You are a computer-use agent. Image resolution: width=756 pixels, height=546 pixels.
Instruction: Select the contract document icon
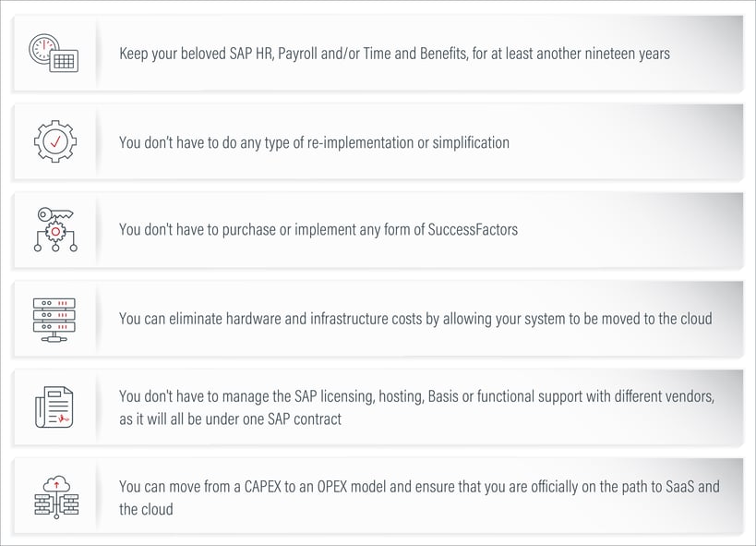54,406
